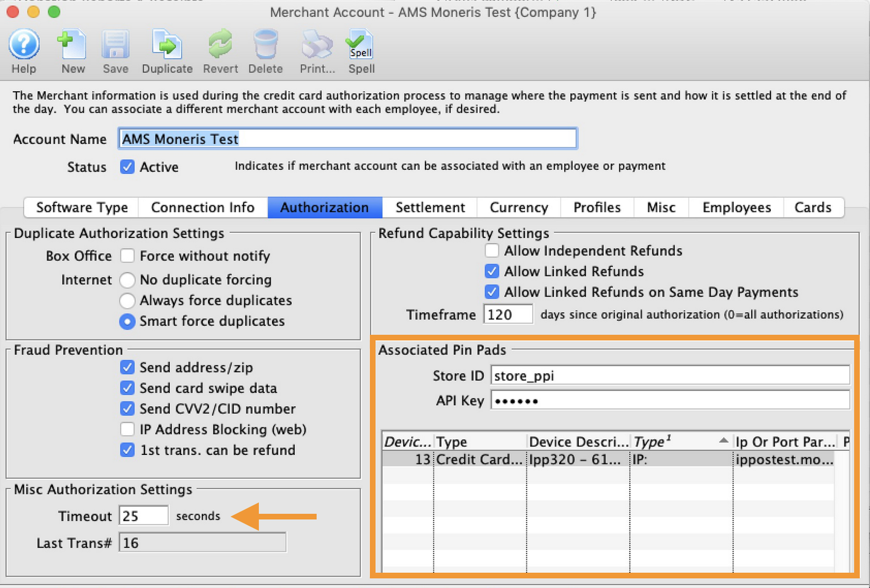The height and width of the screenshot is (588, 870).
Task: Enable Allow Independent Refunds
Action: pos(492,250)
